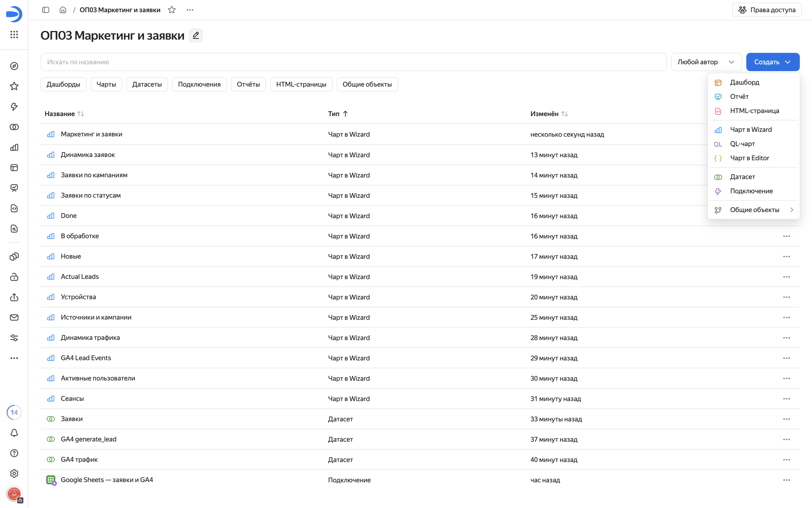Filter list by Дашборды chip
The image size is (812, 508).
tap(63, 84)
